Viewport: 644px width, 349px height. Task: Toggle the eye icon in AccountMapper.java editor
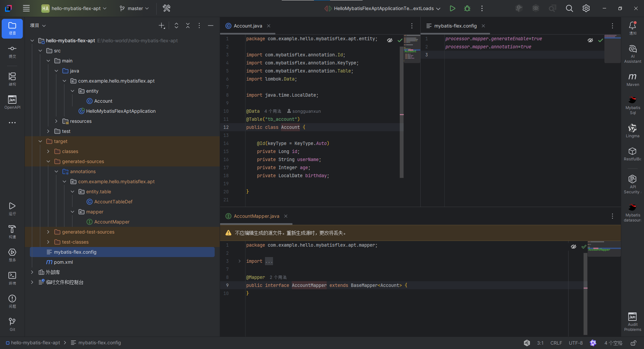[x=574, y=246]
